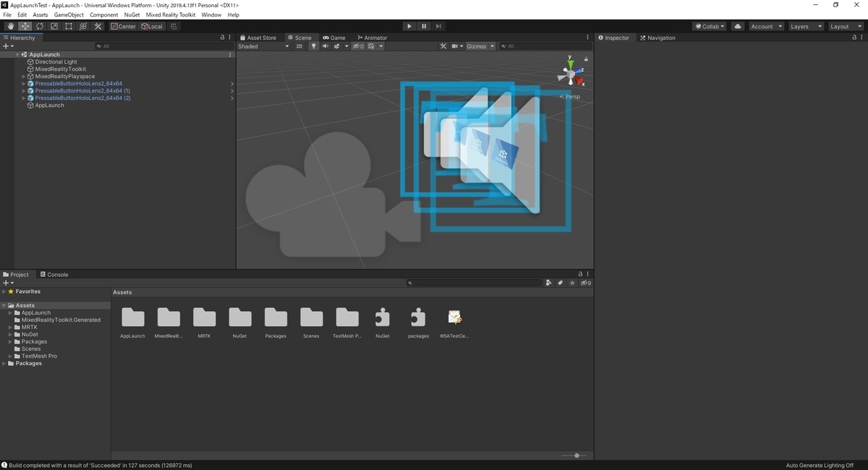This screenshot has width=868, height=470.
Task: Select the combined Transform tool
Action: pyautogui.click(x=83, y=26)
